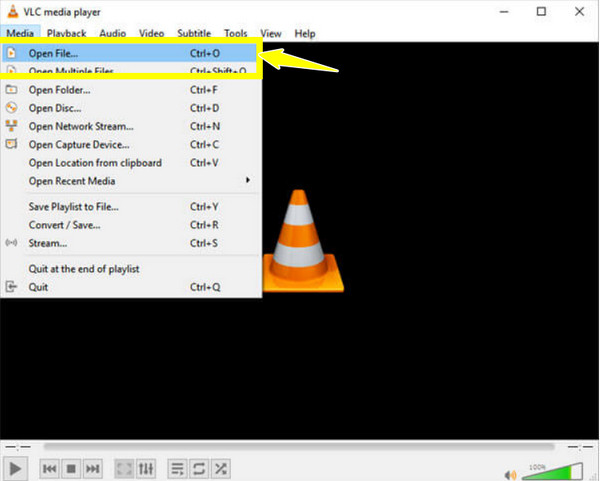Click the Open File icon
Viewport: 600px width, 481px height.
coord(11,53)
